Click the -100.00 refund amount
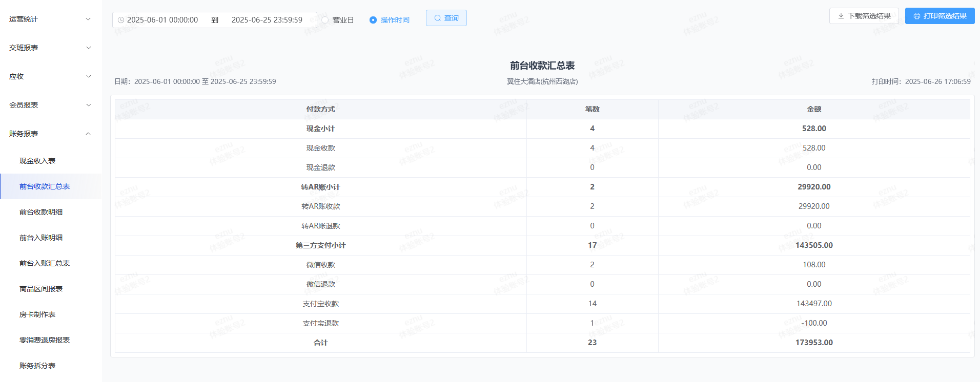Screen dimensions: 980x382 point(814,323)
